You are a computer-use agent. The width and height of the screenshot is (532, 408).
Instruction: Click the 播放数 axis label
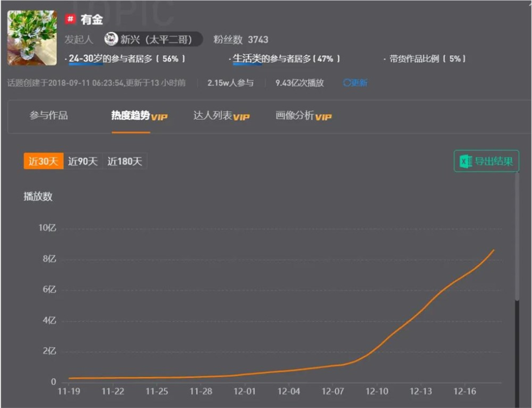[38, 196]
